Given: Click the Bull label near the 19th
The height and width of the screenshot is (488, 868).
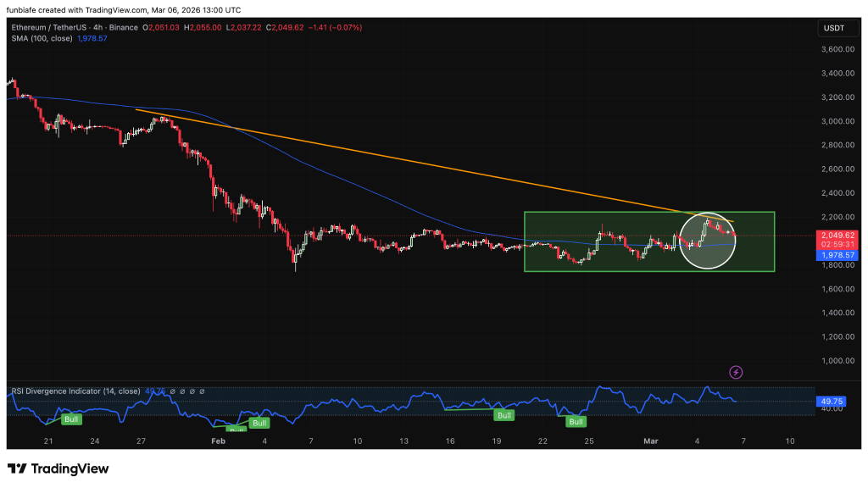Looking at the screenshot, I should [504, 415].
